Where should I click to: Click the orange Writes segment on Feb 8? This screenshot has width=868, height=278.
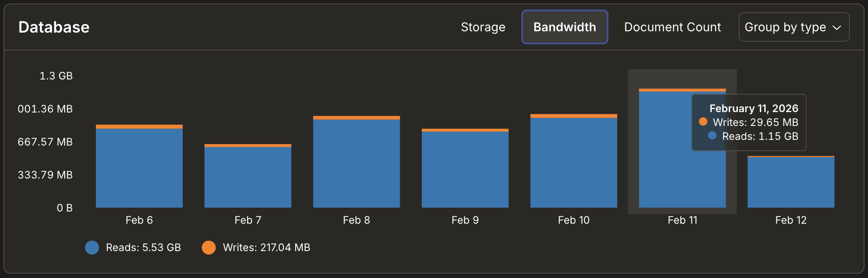[x=357, y=117]
